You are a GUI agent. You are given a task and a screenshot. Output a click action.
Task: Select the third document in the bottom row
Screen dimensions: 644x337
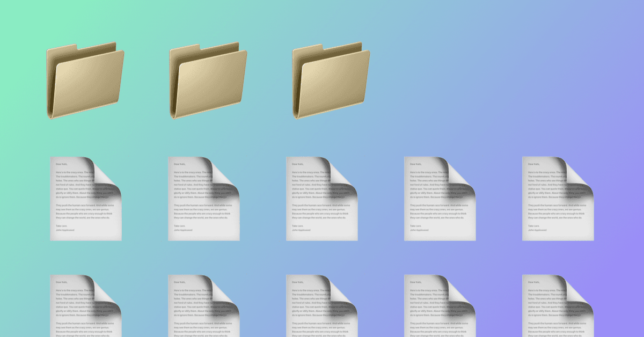321,309
